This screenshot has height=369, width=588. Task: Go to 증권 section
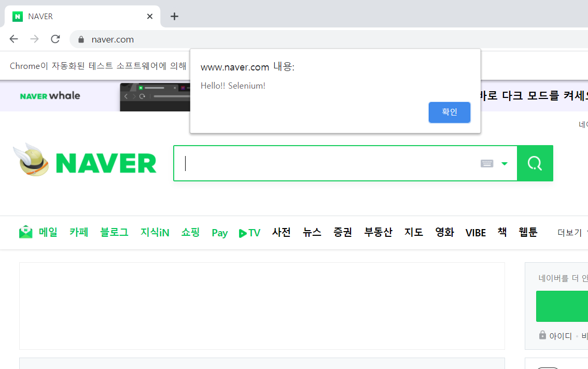click(343, 232)
